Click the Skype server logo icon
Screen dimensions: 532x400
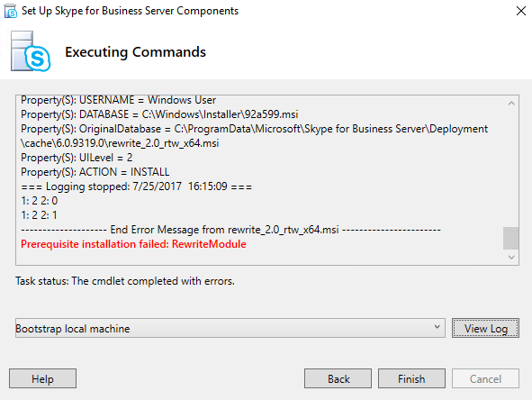pyautogui.click(x=31, y=51)
